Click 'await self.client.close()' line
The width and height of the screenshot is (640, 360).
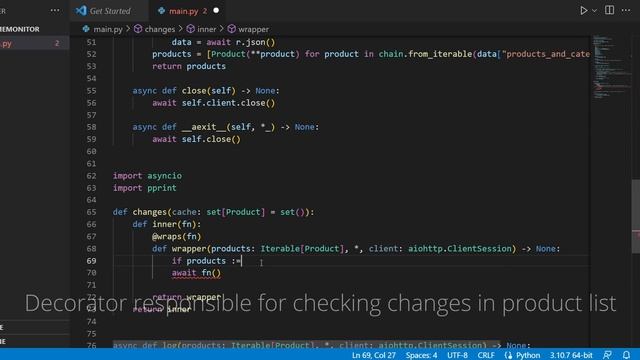pyautogui.click(x=213, y=103)
